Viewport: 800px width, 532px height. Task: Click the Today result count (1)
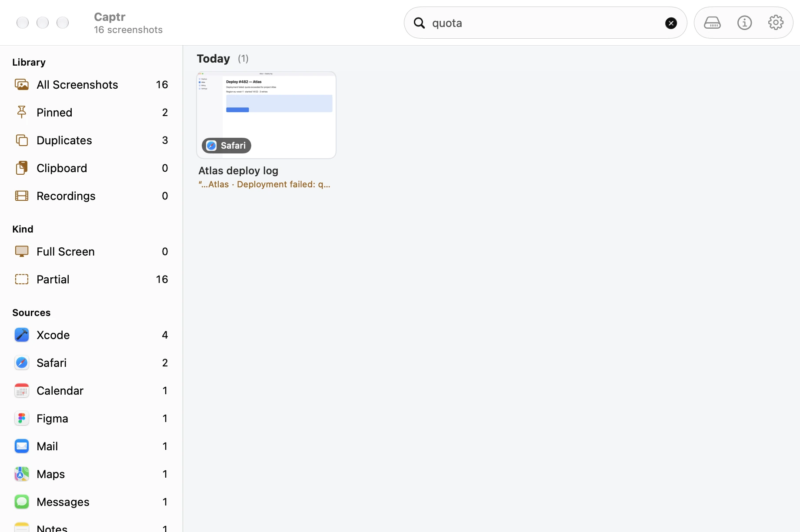[243, 59]
